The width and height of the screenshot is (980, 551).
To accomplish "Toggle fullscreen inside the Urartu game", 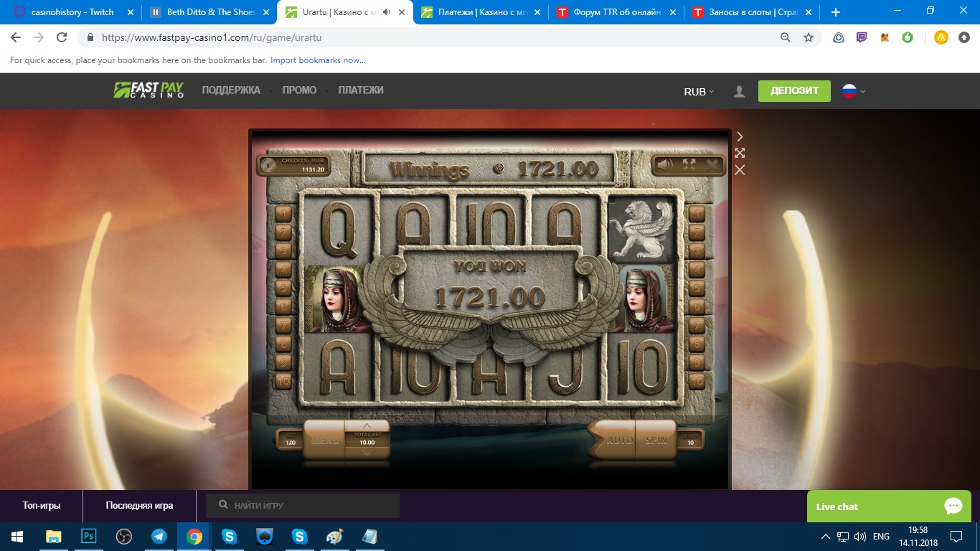I will pos(689,166).
